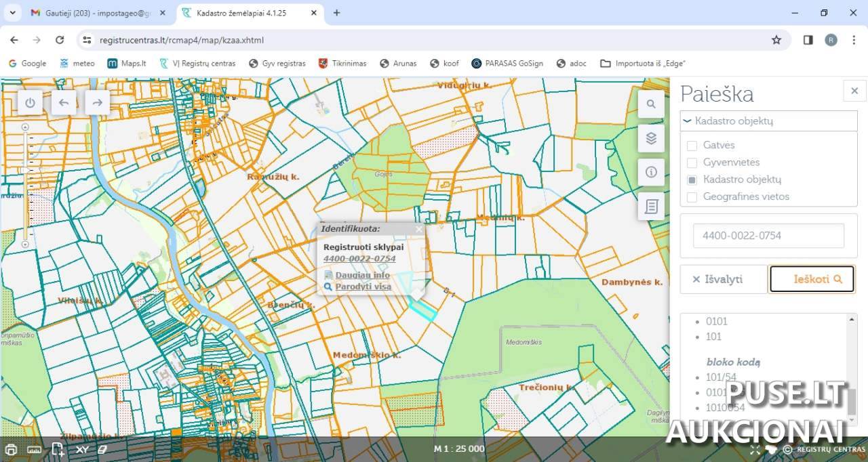Select the eraser tool in bottom toolbar
This screenshot has width=868, height=462.
tap(103, 449)
